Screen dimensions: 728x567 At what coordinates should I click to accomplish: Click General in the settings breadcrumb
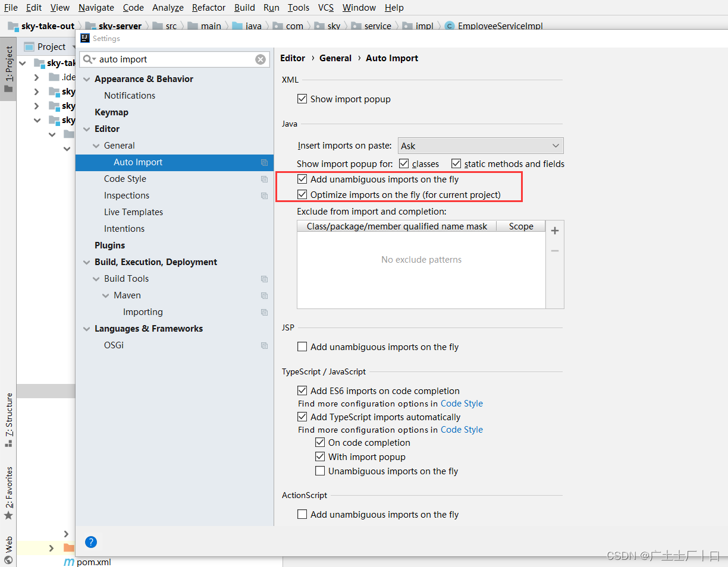click(x=335, y=58)
